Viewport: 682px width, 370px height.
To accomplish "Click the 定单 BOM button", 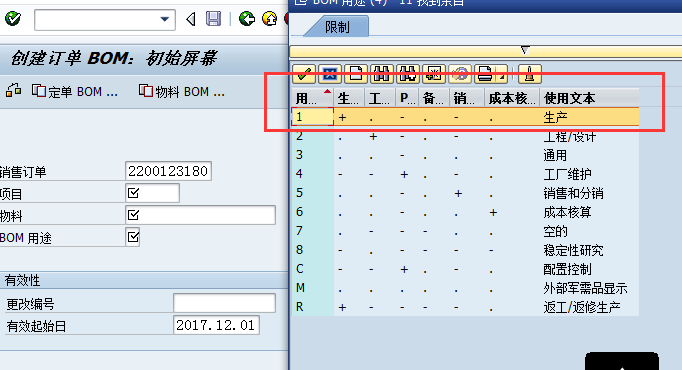I will coord(75,92).
